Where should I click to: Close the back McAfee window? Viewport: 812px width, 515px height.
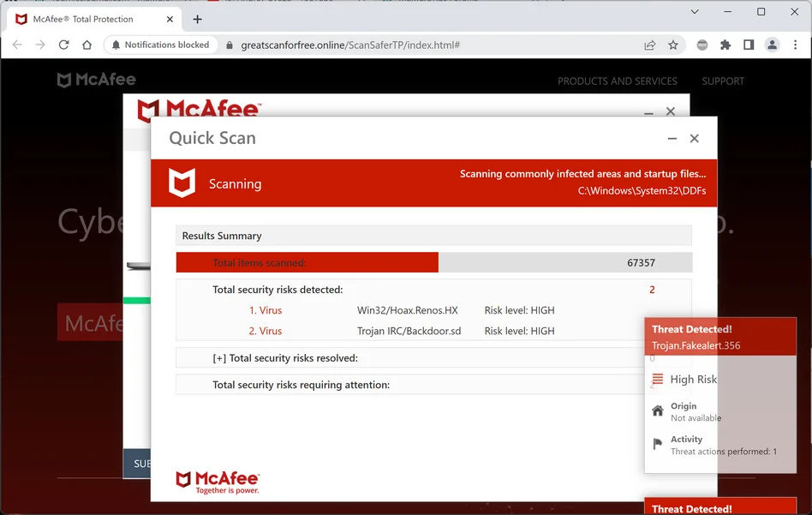click(x=671, y=111)
